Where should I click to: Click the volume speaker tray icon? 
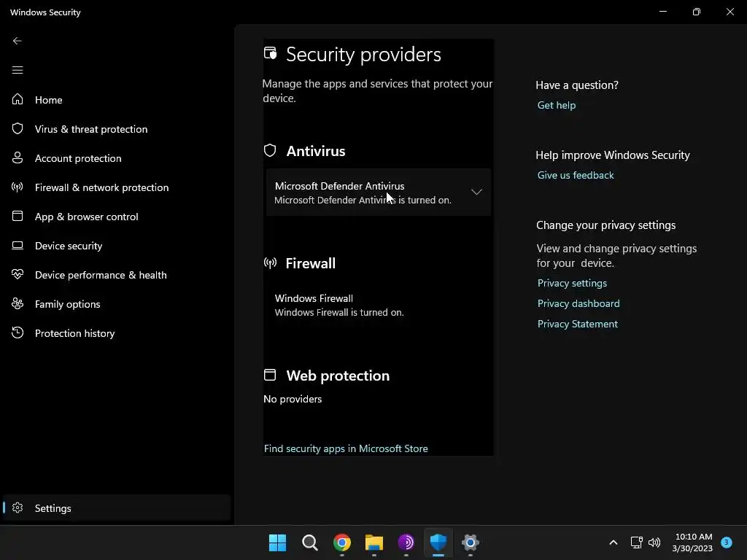pos(654,542)
